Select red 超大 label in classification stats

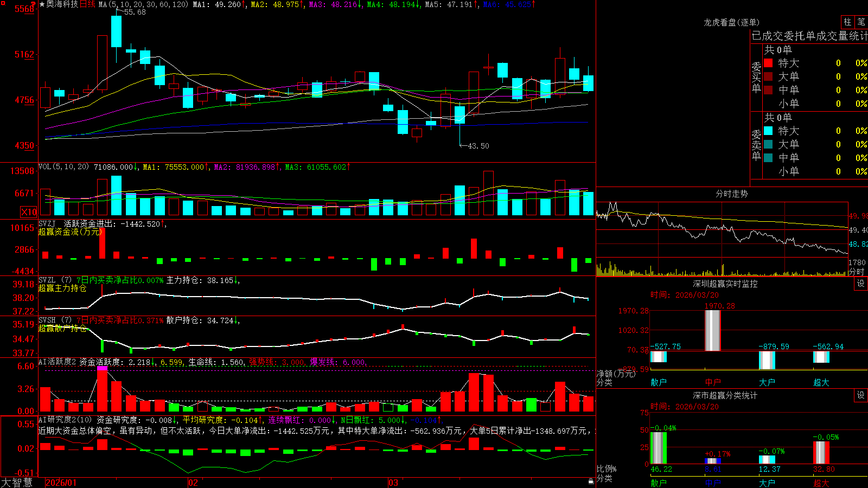(x=821, y=483)
